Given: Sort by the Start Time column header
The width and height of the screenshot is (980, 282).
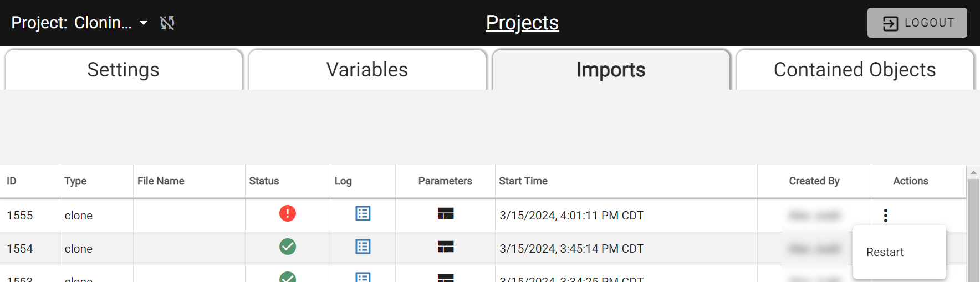Looking at the screenshot, I should 523,181.
